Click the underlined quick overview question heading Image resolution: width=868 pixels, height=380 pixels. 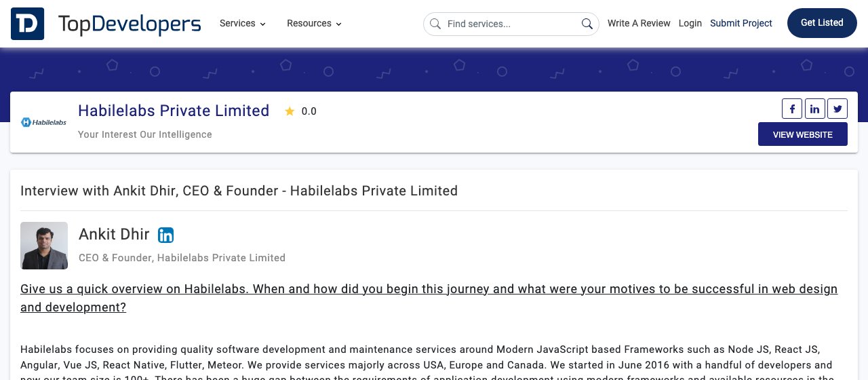click(429, 298)
